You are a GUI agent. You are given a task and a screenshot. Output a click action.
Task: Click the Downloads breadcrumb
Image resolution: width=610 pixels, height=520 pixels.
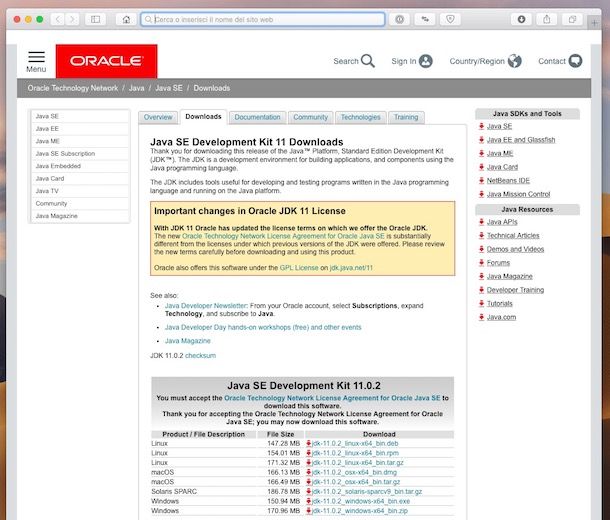coord(212,88)
